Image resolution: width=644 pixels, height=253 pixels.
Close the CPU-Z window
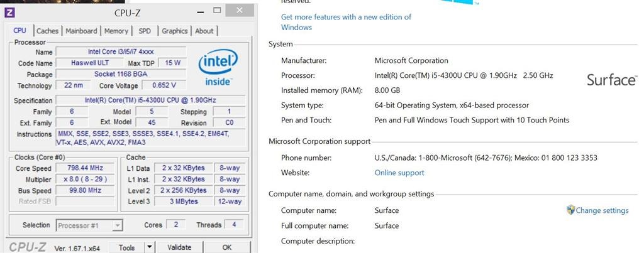point(240,11)
